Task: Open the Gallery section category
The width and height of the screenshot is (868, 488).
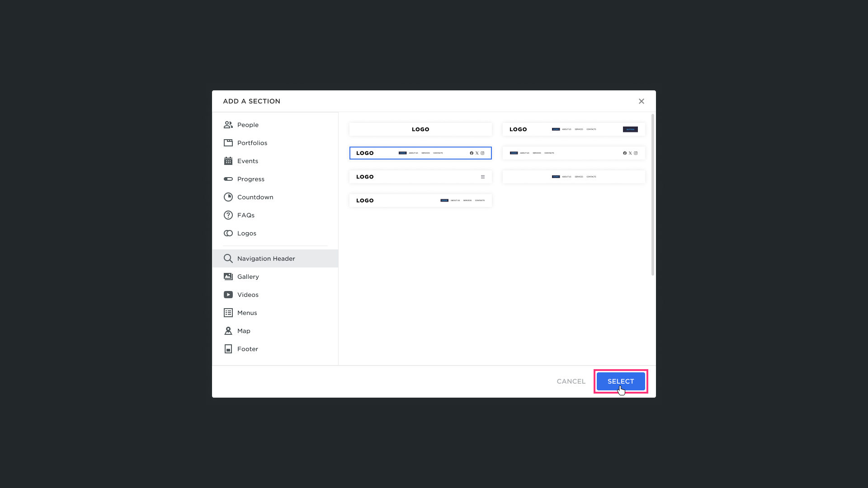Action: [248, 277]
